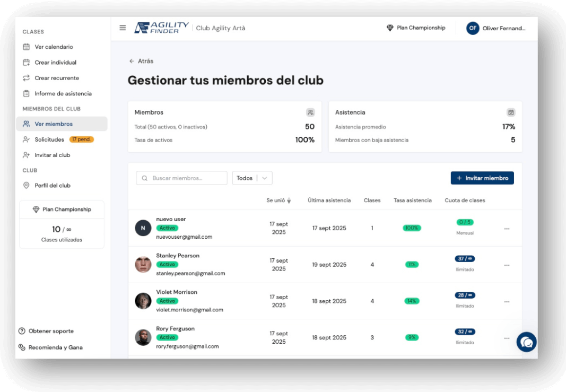Click email rory.ferguson@gmail.com
This screenshot has width=566, height=392.
(187, 346)
